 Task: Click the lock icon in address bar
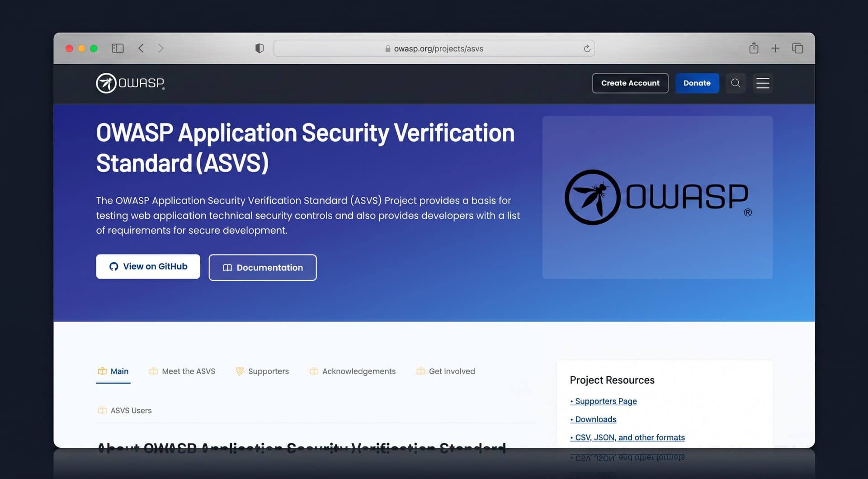pyautogui.click(x=387, y=48)
